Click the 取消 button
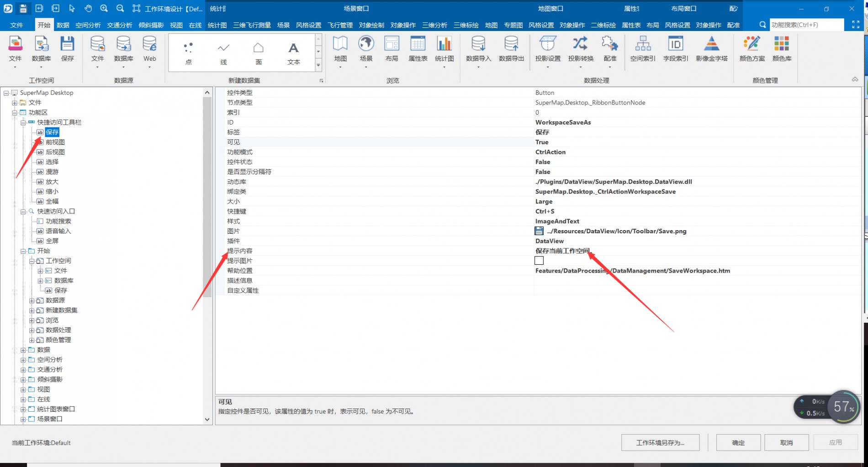The image size is (868, 467). pyautogui.click(x=787, y=442)
